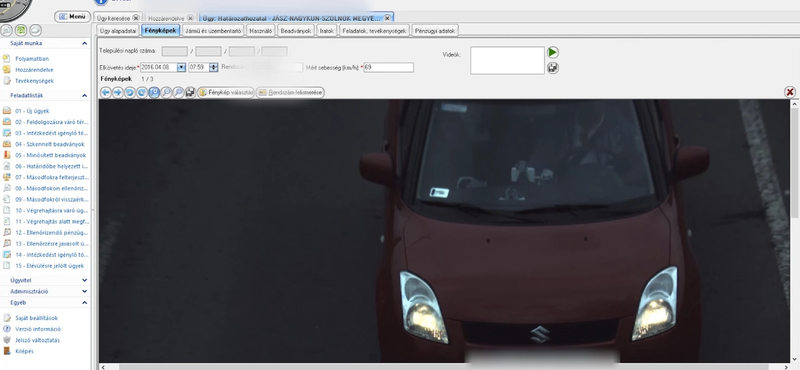Open 12 - Ellenőrizendő pénzügy list
800x370 pixels.
(51, 233)
